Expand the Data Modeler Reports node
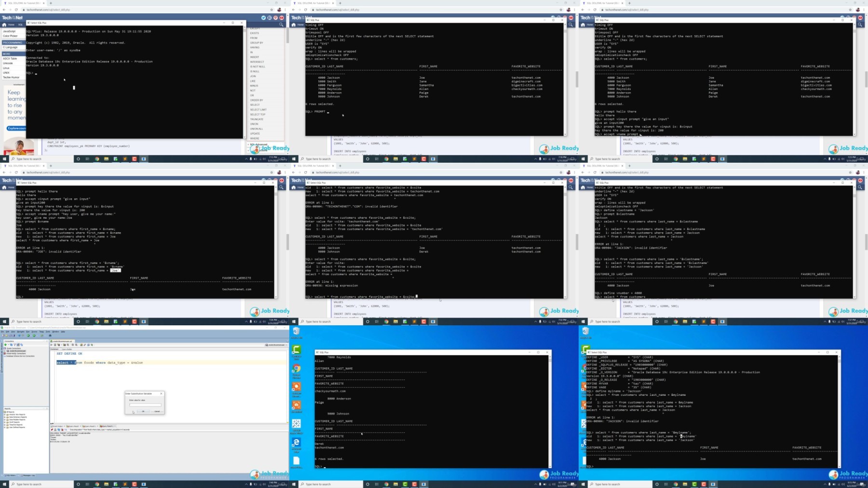 click(5, 419)
